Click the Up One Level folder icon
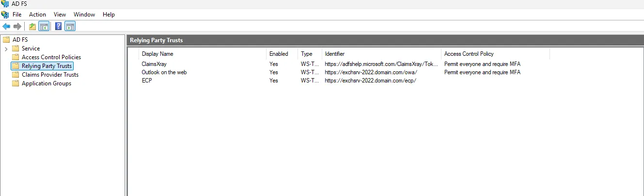The height and width of the screenshot is (196, 644). pos(32,26)
